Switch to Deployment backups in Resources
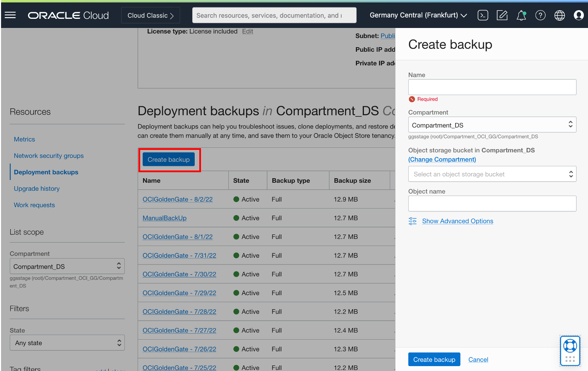 tap(46, 172)
